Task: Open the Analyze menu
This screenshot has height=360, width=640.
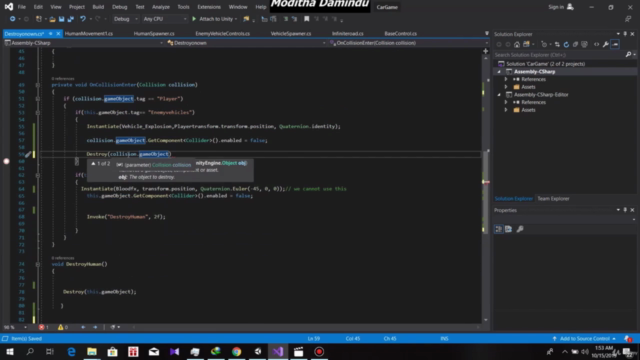Action: coord(161,7)
